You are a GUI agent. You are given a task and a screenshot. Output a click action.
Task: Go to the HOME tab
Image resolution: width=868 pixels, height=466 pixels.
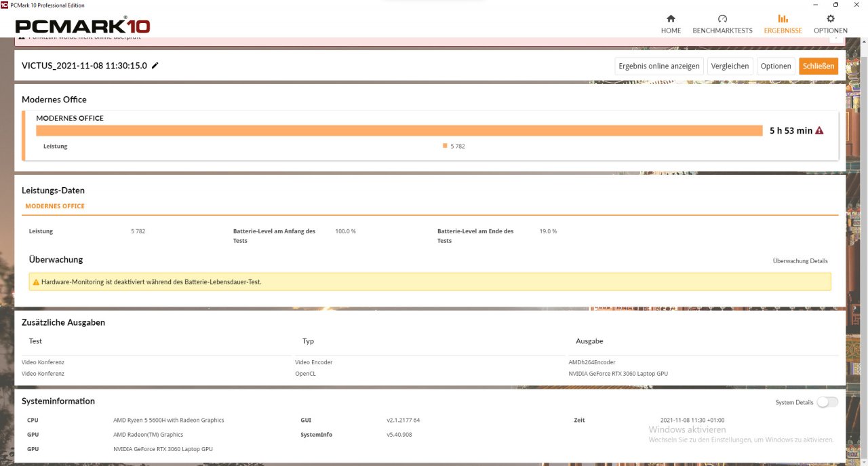tap(671, 24)
